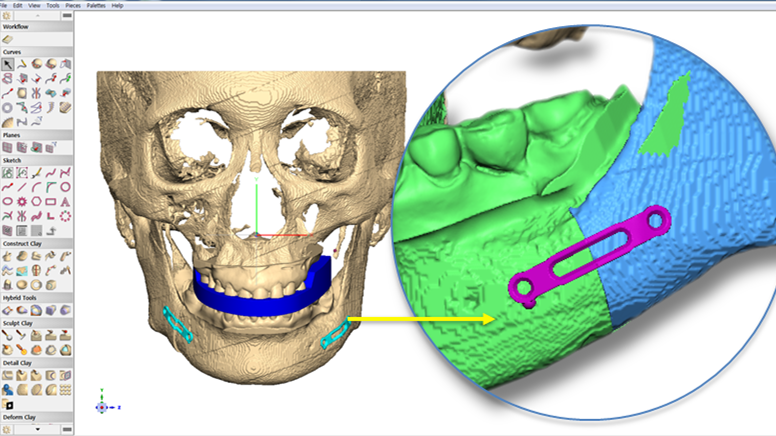Click the blue figure icon in Detail Clay
The image size is (776, 436).
8,389
